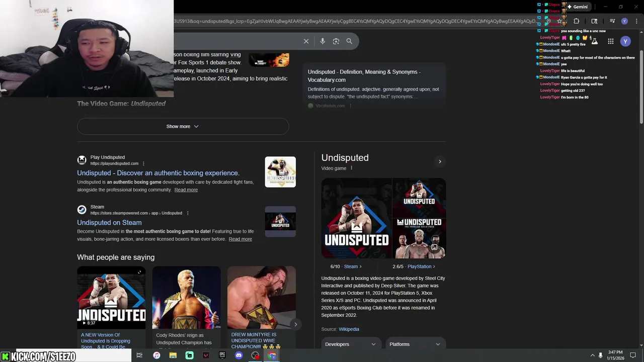Screen dimensions: 644x362
Task: Show hidden system tray icons
Action: click(593, 355)
